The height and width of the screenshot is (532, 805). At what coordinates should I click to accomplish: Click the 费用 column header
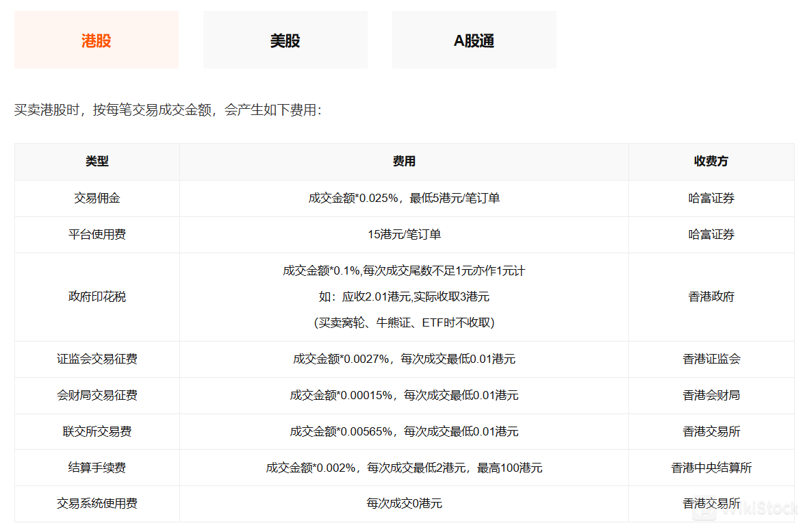[x=403, y=162]
